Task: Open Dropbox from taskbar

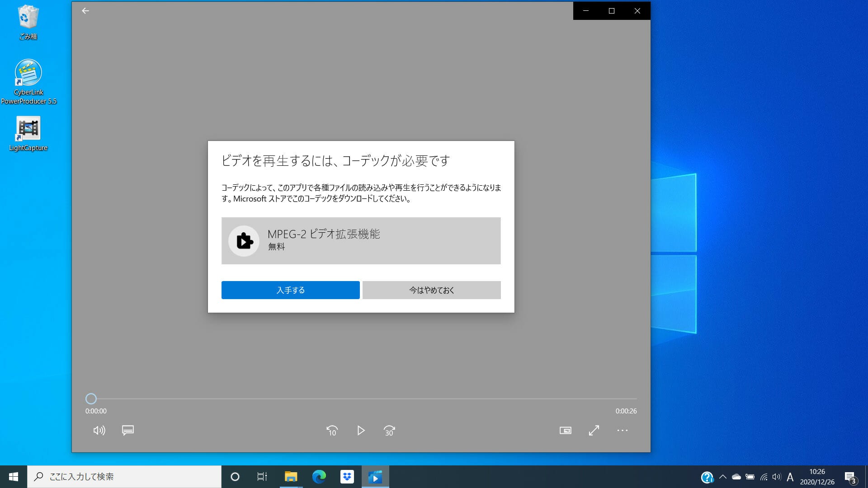Action: [347, 477]
